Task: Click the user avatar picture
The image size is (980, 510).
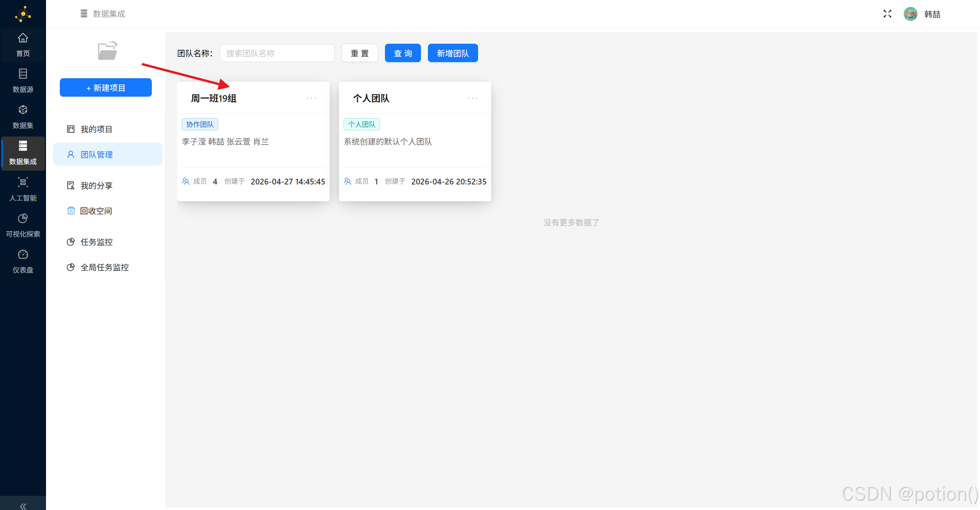Action: [x=910, y=14]
